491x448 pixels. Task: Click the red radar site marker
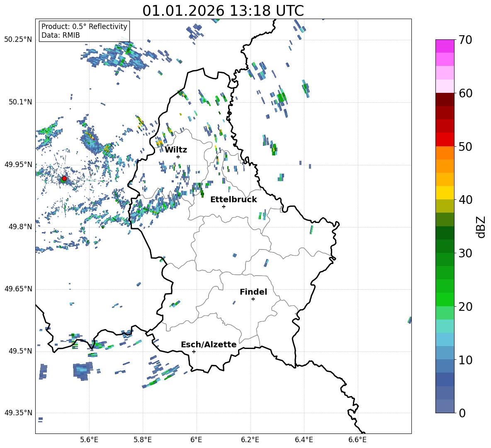point(64,179)
